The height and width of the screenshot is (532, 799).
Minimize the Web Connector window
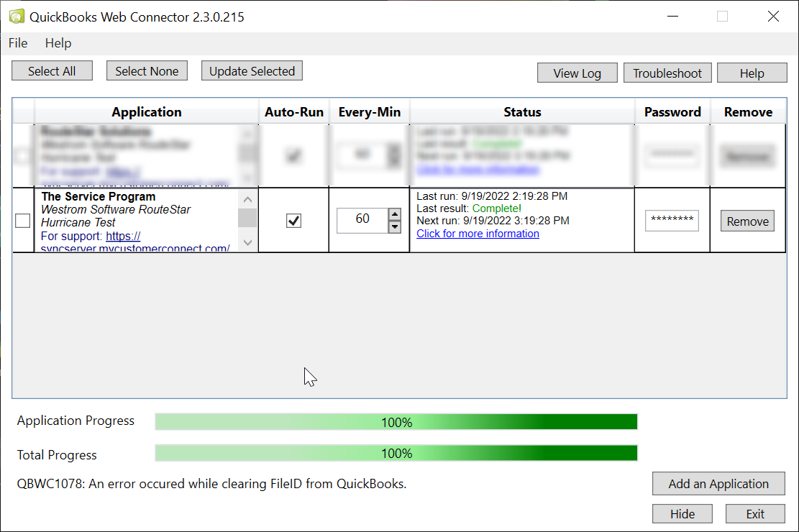[672, 17]
